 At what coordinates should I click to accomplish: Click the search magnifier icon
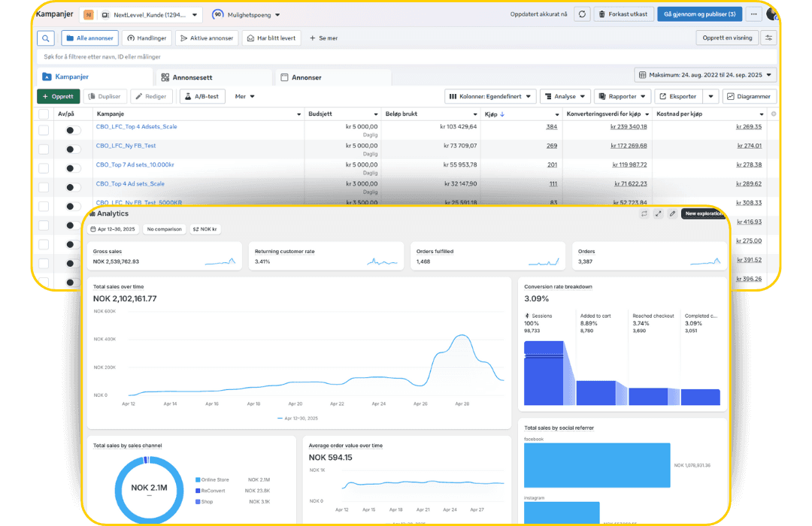click(x=46, y=38)
